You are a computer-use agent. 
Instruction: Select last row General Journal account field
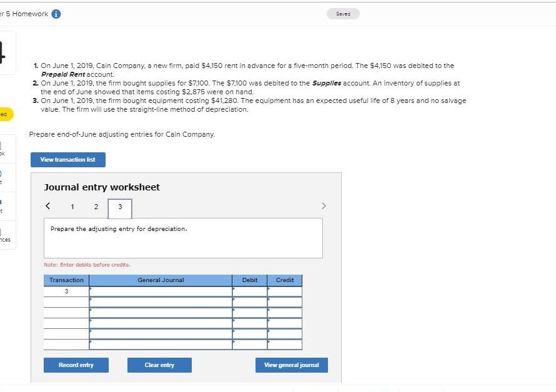click(161, 345)
